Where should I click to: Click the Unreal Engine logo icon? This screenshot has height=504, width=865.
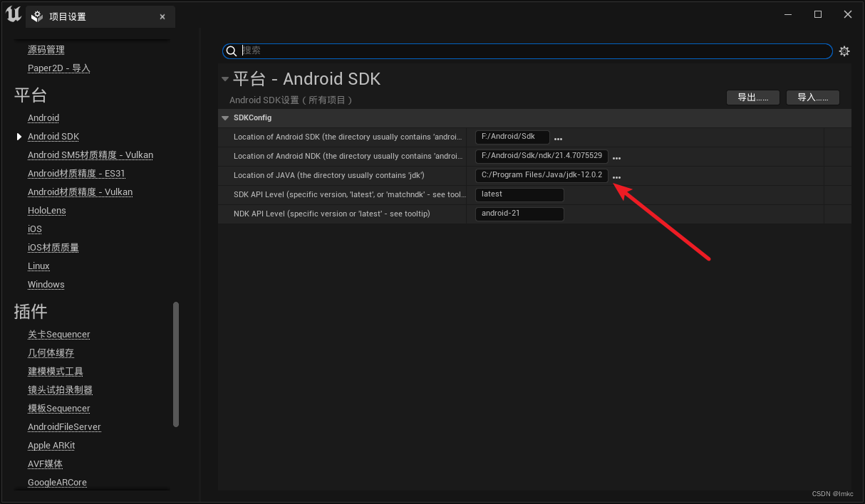[x=13, y=15]
